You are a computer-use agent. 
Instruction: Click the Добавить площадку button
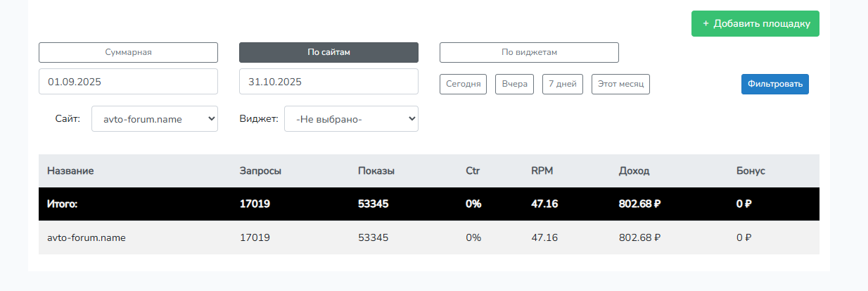[x=755, y=23]
